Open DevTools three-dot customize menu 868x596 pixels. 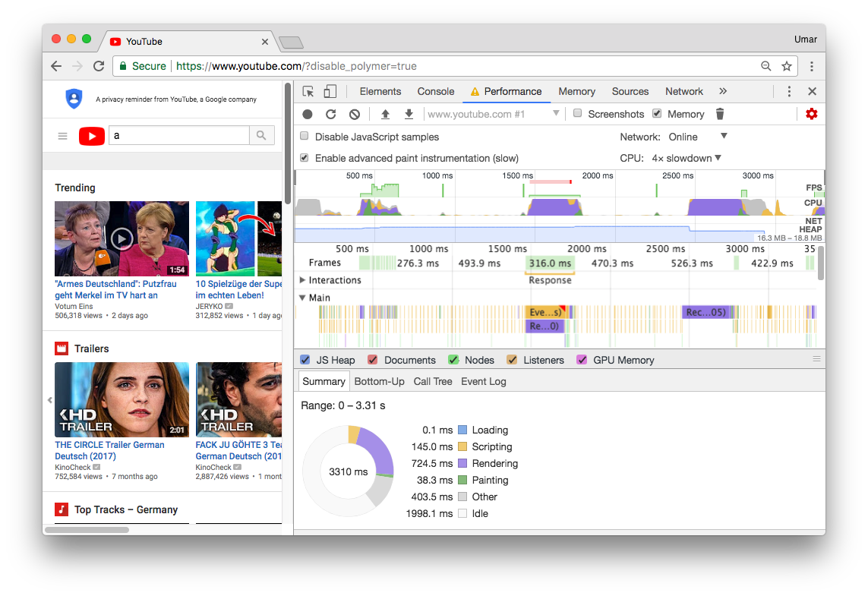pos(789,91)
